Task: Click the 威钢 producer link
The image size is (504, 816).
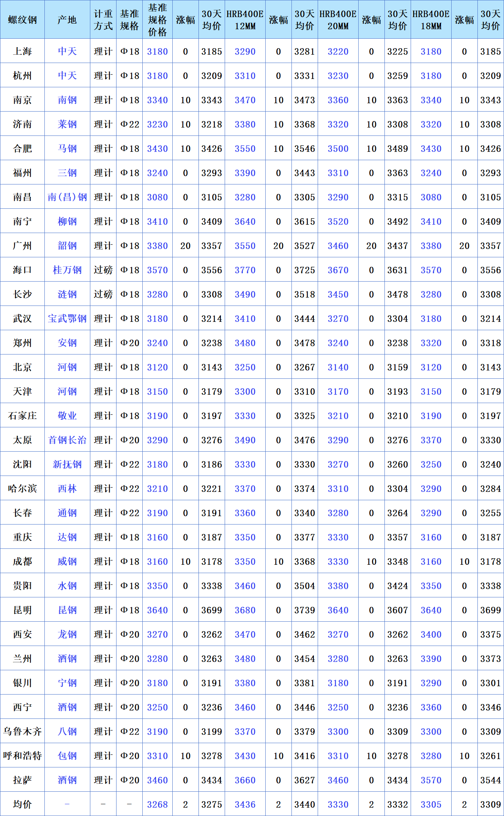Action: (67, 561)
